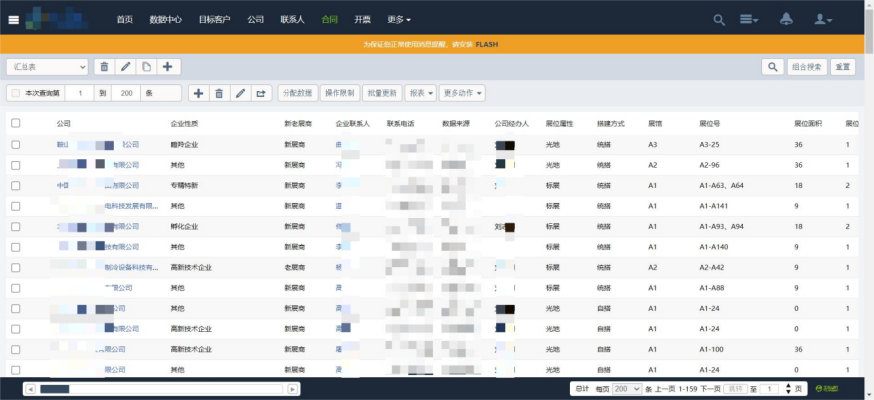Open the 汇总表 view dropdown
Image resolution: width=874 pixels, height=400 pixels.
(47, 67)
